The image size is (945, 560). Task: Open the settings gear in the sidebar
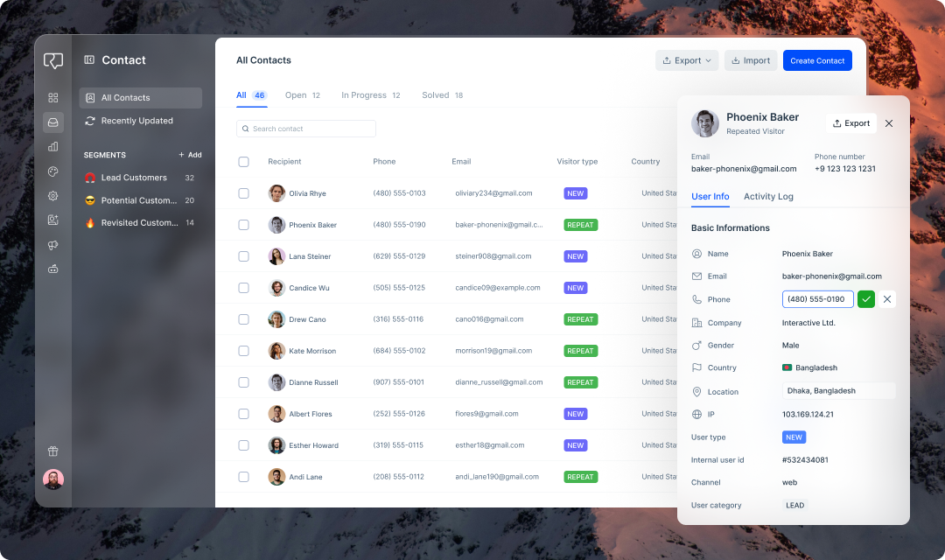52,196
